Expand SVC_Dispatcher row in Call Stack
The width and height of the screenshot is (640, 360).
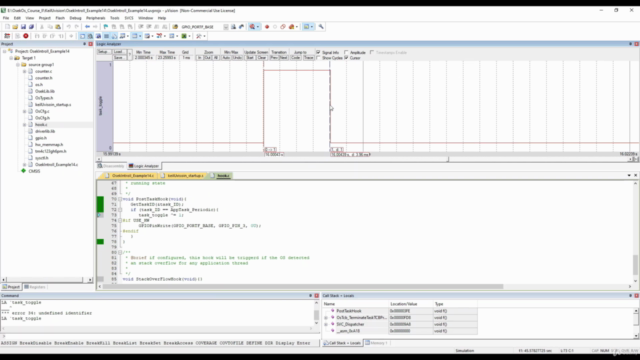pos(326,324)
